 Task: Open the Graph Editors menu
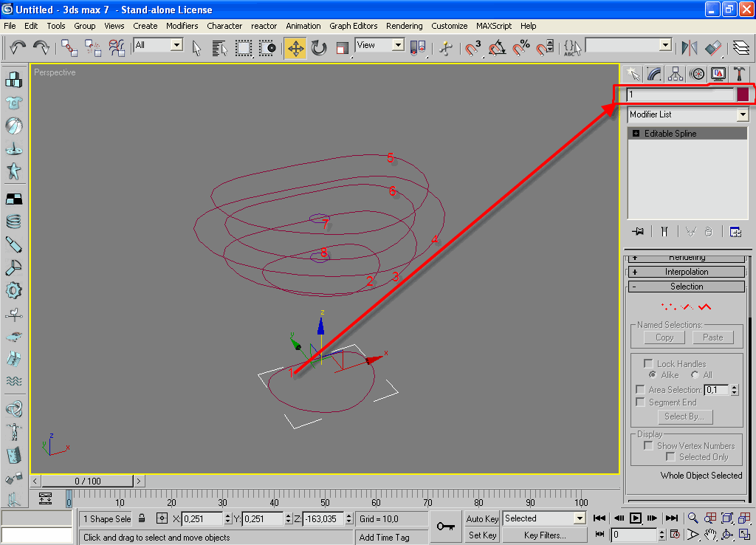(x=353, y=26)
